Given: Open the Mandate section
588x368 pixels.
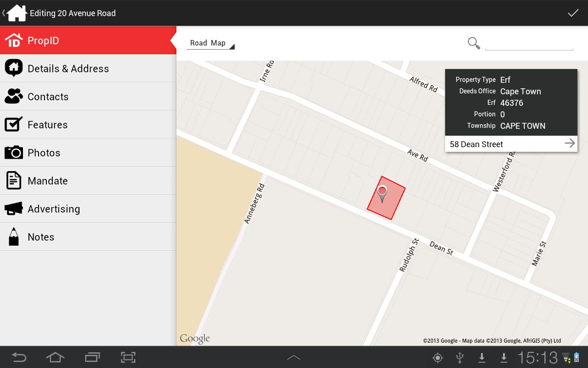Looking at the screenshot, I should (88, 180).
